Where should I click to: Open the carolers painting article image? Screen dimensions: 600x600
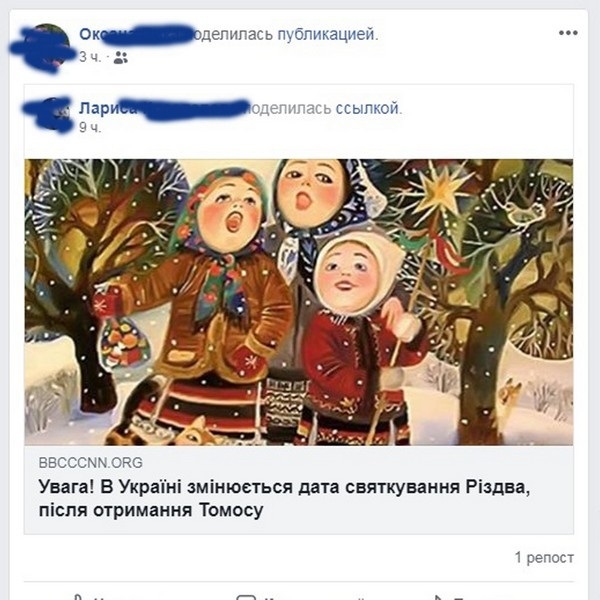tap(299, 302)
